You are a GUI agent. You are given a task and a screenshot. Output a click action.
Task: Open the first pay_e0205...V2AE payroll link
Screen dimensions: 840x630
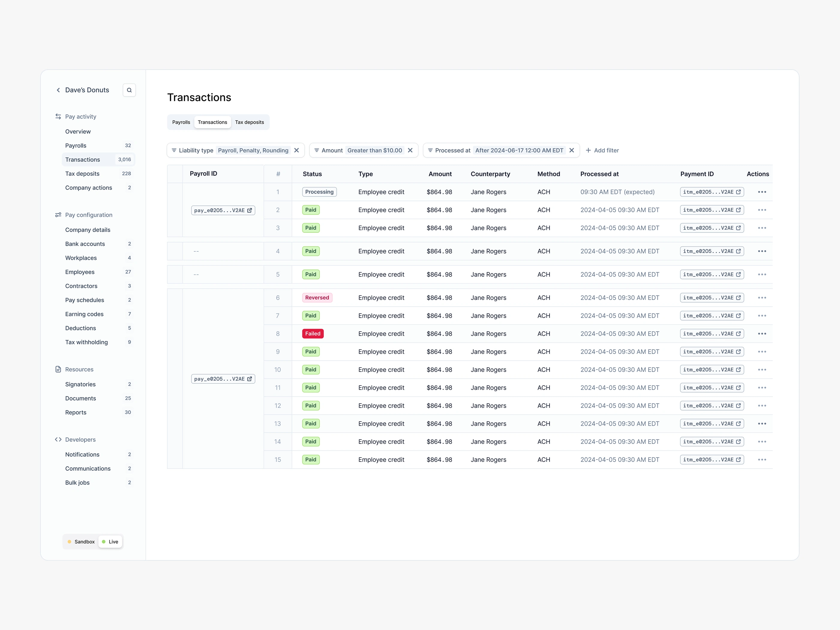click(223, 210)
